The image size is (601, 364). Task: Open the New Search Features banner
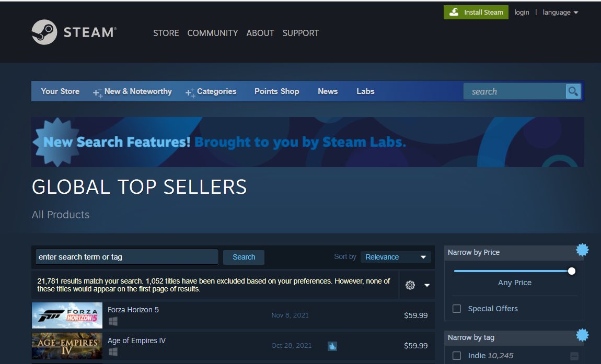click(x=308, y=142)
